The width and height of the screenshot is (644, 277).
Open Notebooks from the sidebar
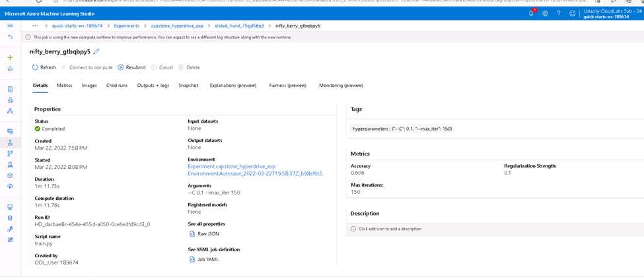(11, 89)
